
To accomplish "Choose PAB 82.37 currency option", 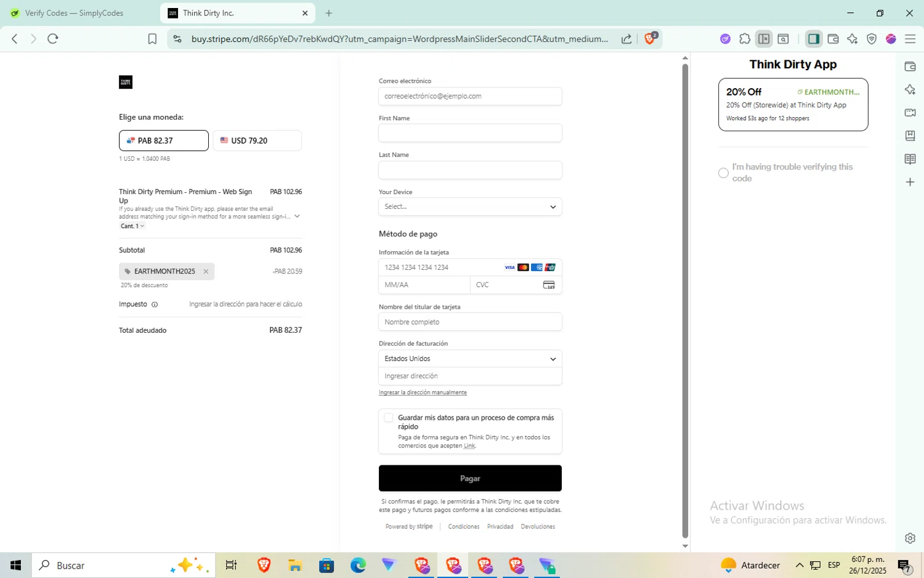I will pyautogui.click(x=164, y=140).
